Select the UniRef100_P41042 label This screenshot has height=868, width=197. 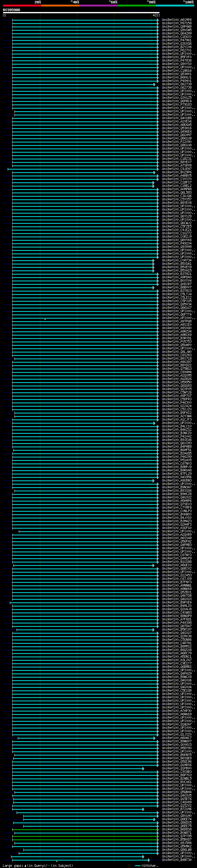pyautogui.click(x=177, y=436)
